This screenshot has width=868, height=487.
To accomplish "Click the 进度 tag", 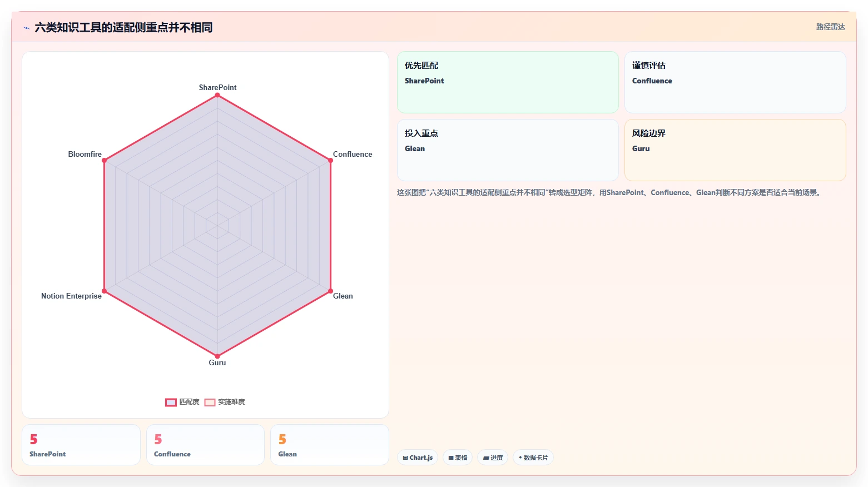I will pyautogui.click(x=493, y=458).
